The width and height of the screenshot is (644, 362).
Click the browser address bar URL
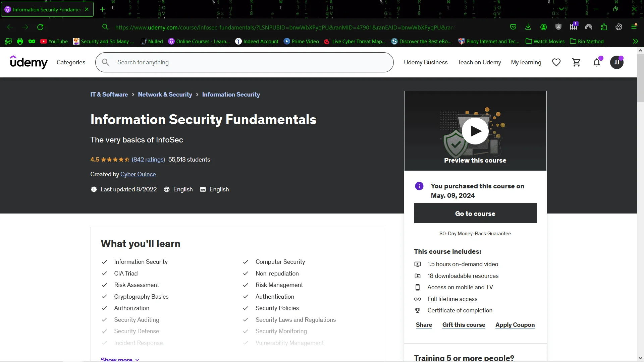tap(285, 27)
